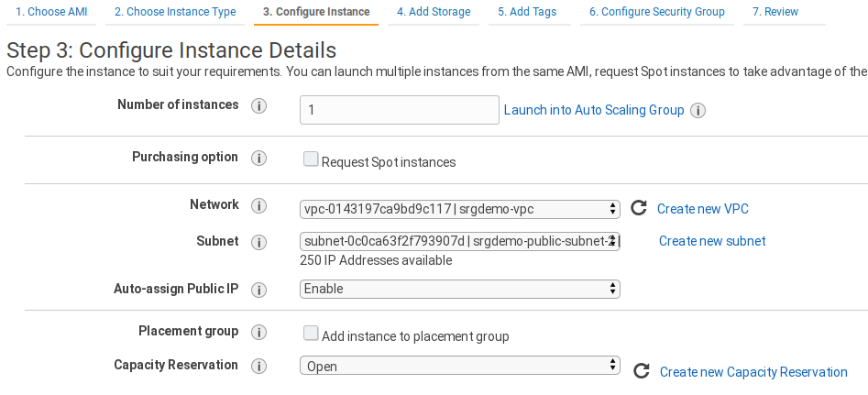Viewport: 868px width, 395px height.
Task: Go to the 4. Add Storage tab
Action: (434, 12)
